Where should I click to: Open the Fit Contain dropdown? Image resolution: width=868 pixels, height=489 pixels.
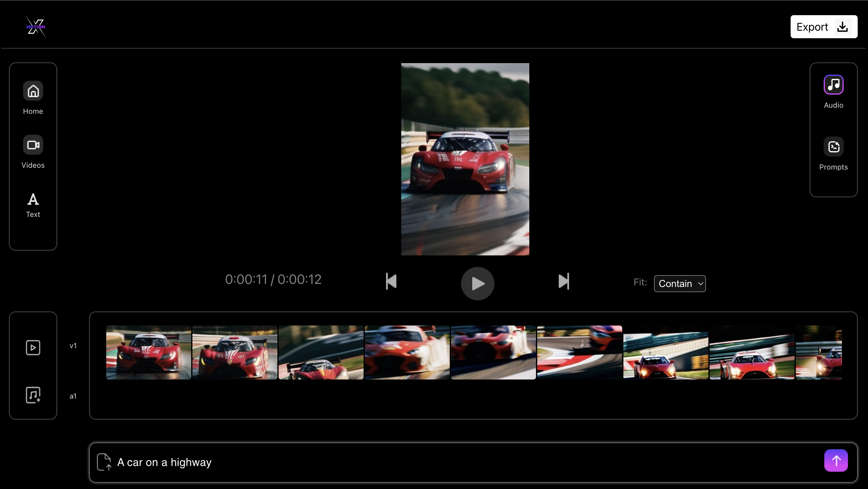[680, 284]
